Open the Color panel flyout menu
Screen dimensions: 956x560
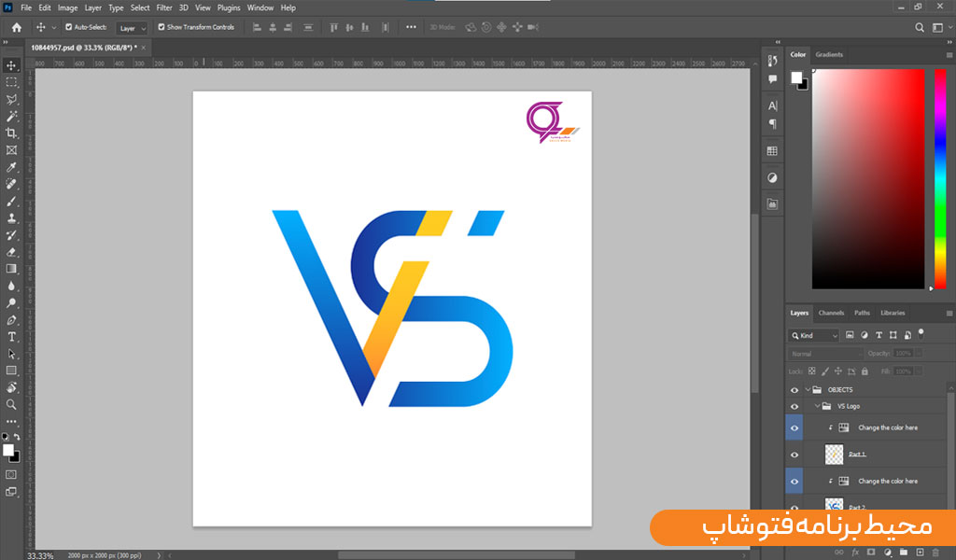(949, 55)
